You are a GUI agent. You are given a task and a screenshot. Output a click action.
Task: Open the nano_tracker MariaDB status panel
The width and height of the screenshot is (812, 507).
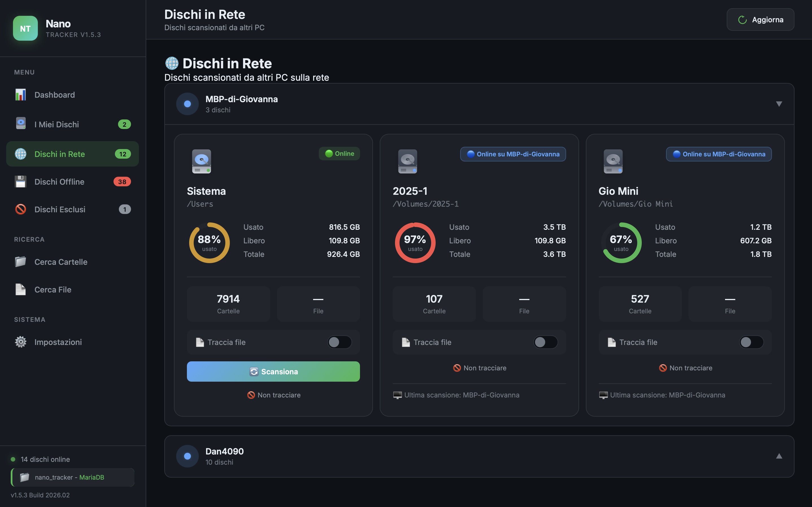(72, 477)
